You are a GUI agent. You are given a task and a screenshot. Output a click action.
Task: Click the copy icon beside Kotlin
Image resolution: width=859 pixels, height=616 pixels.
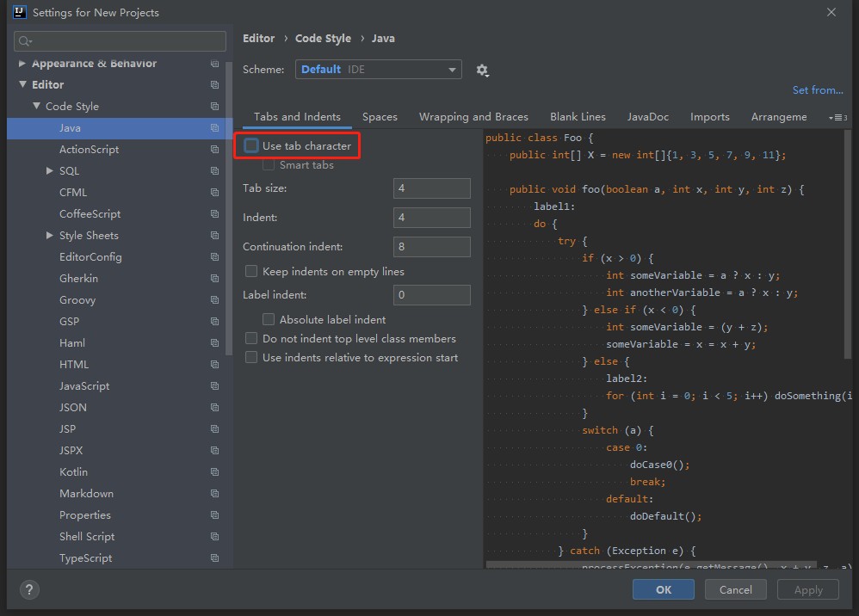214,472
